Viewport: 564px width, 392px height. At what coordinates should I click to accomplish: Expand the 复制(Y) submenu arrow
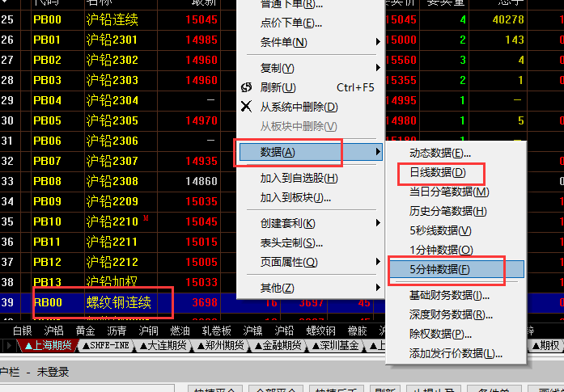point(378,68)
